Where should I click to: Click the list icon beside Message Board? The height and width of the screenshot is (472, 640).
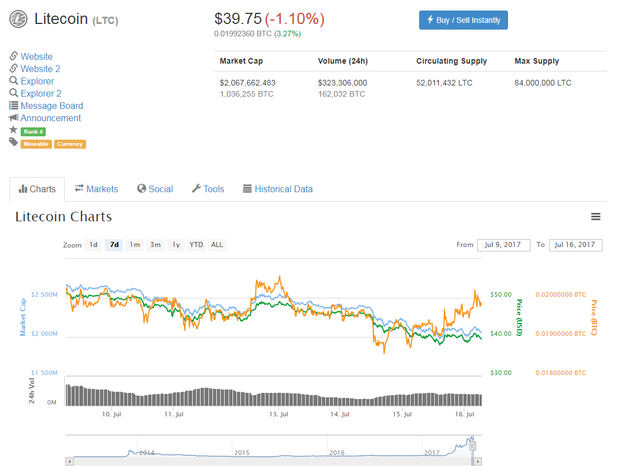click(13, 105)
